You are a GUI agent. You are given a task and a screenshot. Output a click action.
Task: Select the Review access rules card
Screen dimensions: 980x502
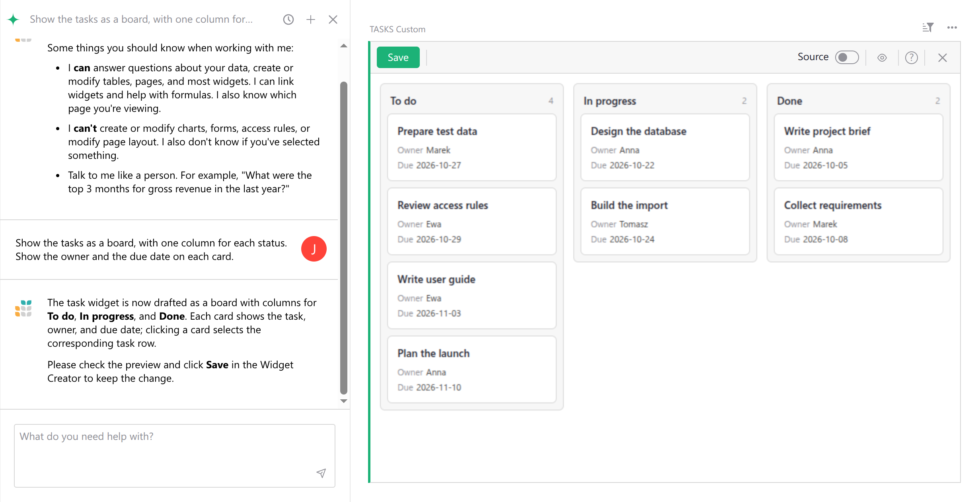(472, 221)
